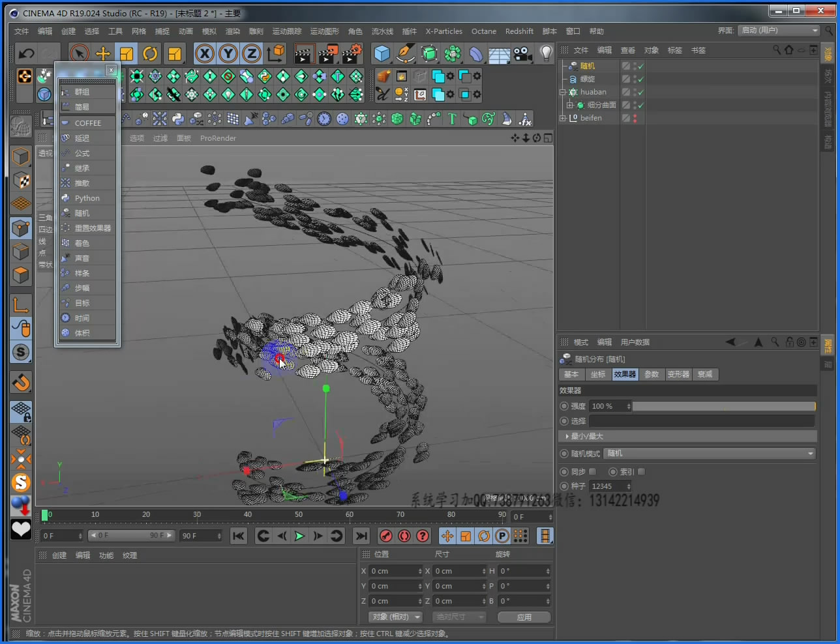Open the 对象 (相对) coordinate mode dropdown
This screenshot has height=644, width=840.
tap(396, 617)
